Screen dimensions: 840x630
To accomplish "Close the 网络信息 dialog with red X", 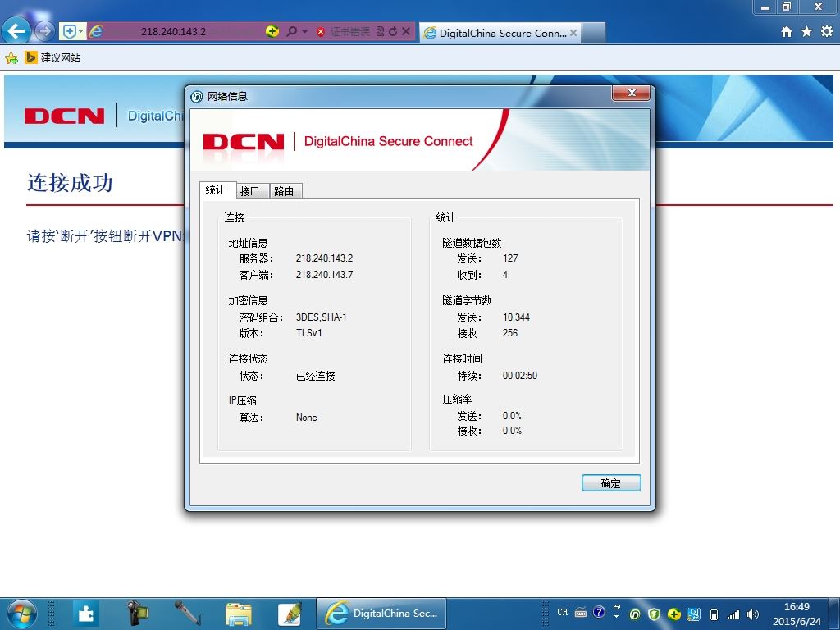I will 631,93.
